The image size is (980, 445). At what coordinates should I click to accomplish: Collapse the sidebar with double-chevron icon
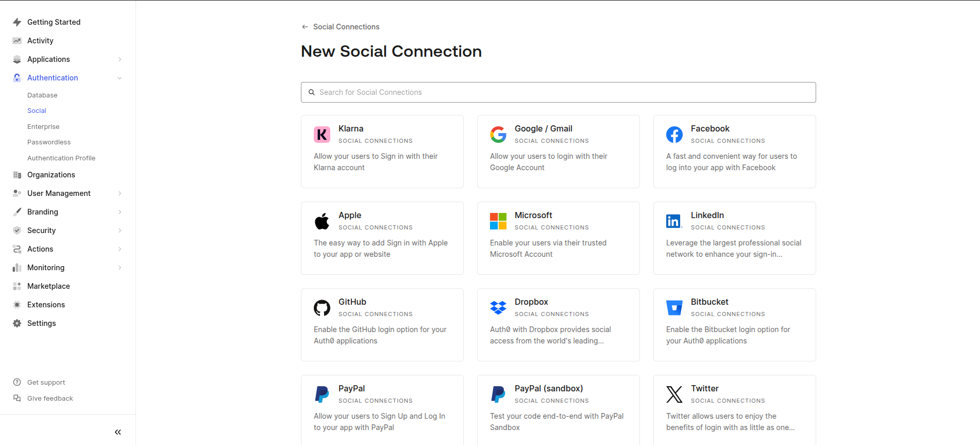pyautogui.click(x=118, y=432)
